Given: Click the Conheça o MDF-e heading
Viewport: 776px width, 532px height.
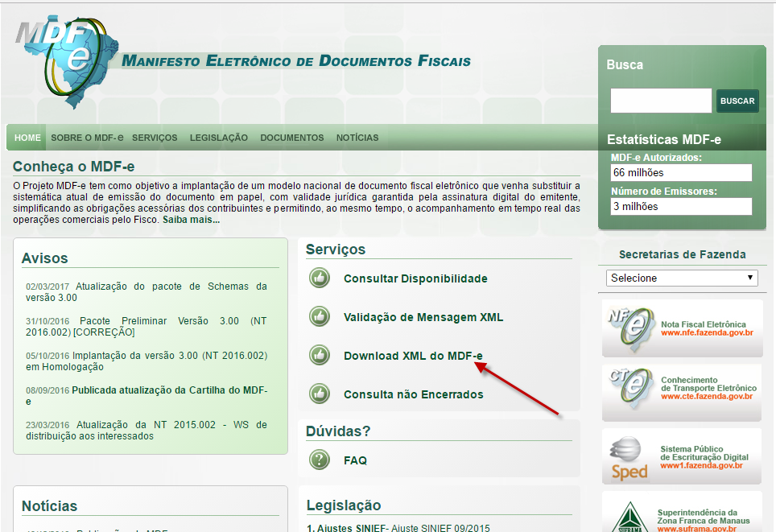Looking at the screenshot, I should (x=74, y=167).
